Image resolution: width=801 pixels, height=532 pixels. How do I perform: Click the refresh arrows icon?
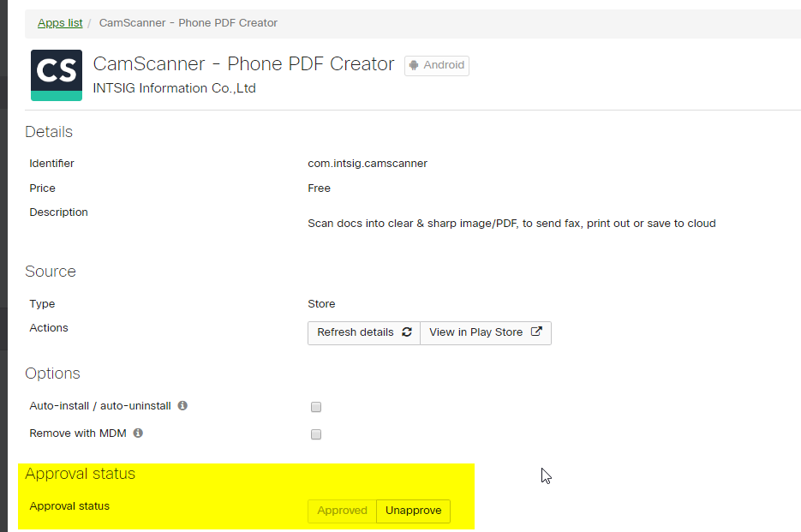[407, 332]
